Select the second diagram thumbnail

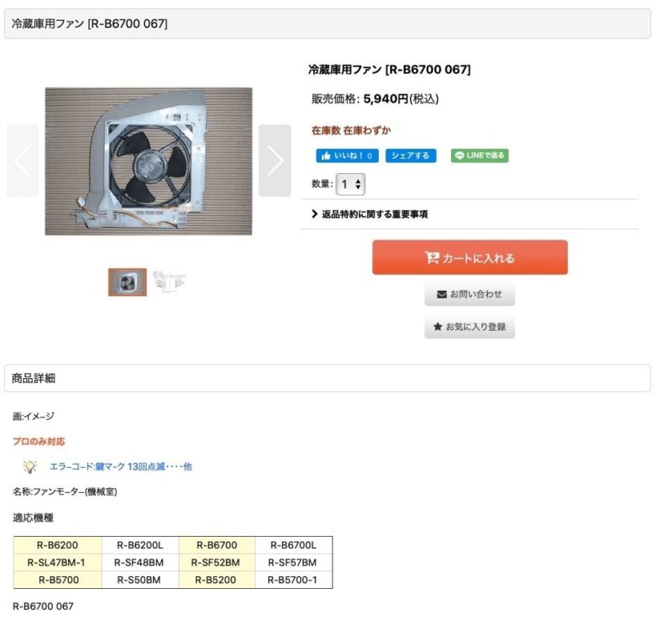point(170,282)
